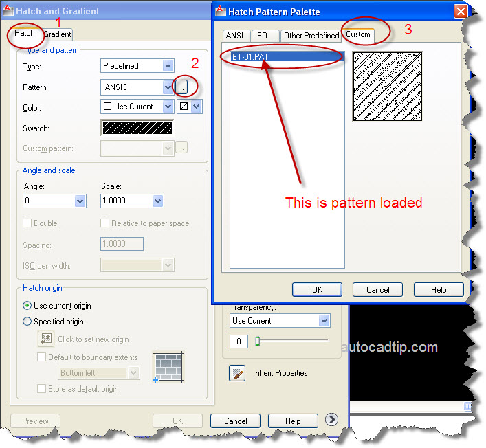Viewport: 486px width, 448px height.
Task: Expand more options round arrow button
Action: click(x=331, y=420)
